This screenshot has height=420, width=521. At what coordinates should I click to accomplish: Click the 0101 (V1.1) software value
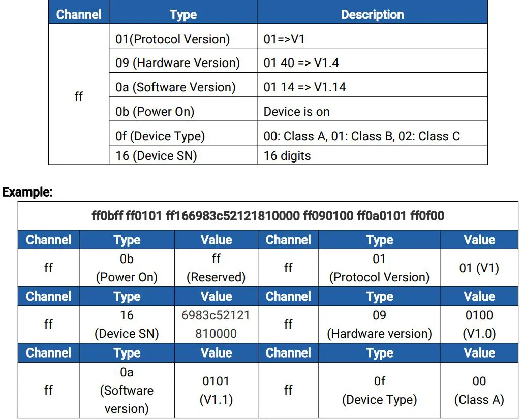point(216,390)
